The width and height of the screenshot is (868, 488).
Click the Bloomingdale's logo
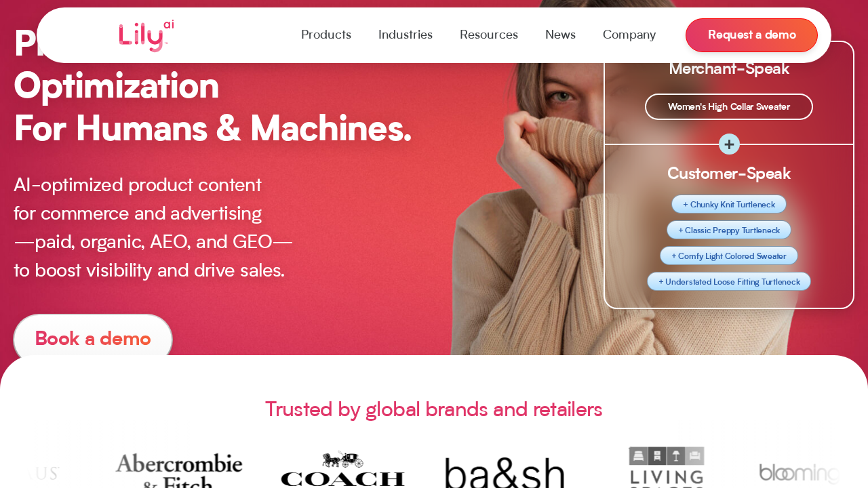pos(799,473)
